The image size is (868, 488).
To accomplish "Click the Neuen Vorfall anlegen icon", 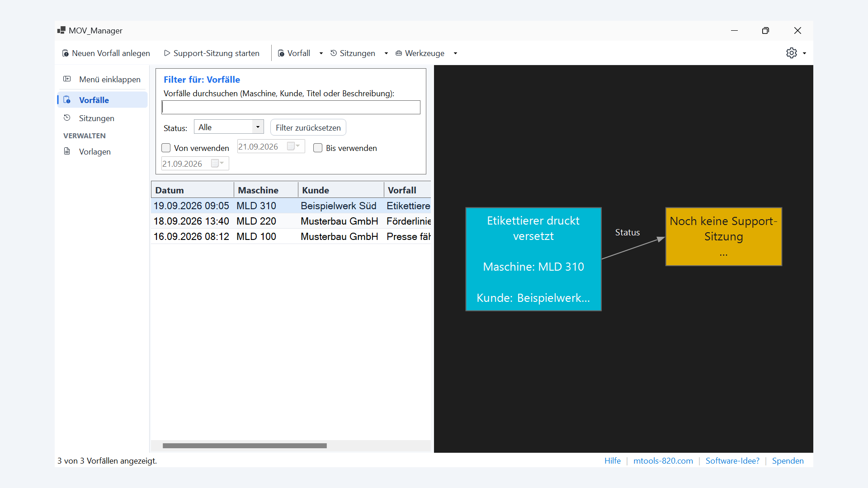I will 66,53.
